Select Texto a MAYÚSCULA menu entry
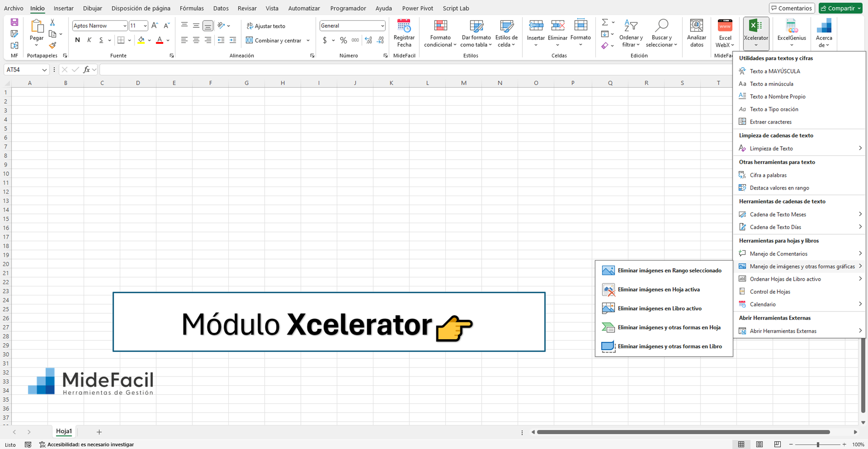 (x=799, y=71)
